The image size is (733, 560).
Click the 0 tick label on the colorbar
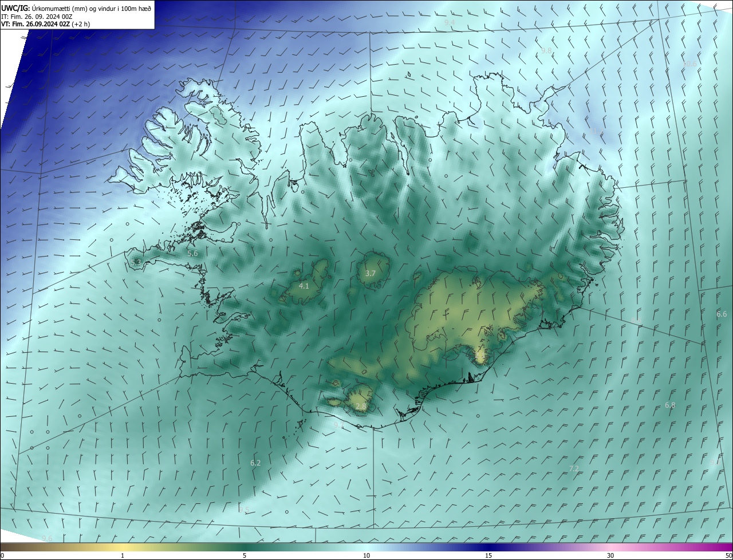coord(2,555)
